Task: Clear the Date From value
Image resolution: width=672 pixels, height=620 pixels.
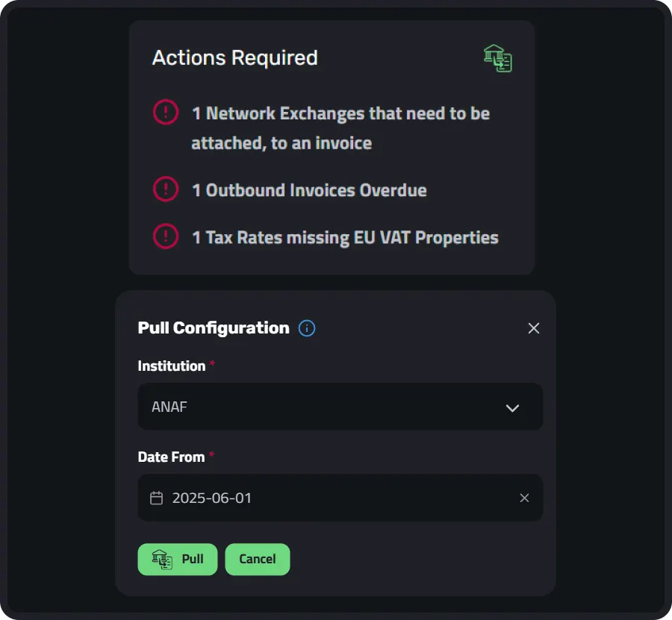Action: coord(524,498)
